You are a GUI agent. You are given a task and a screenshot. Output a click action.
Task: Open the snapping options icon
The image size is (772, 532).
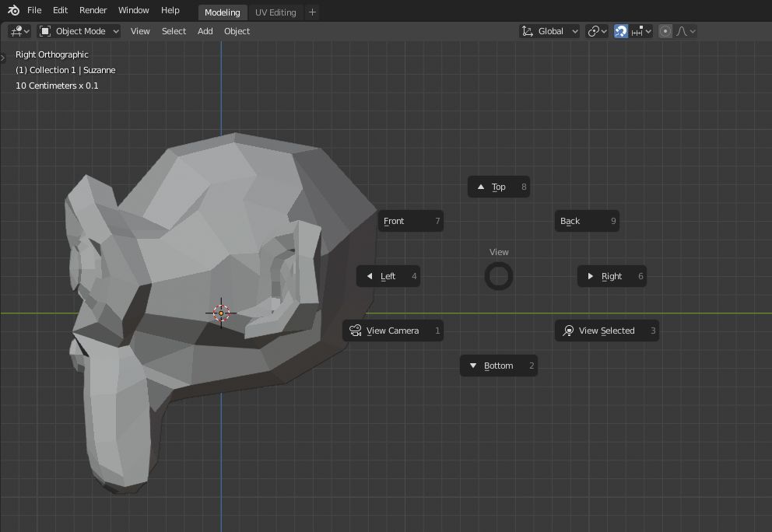point(642,31)
